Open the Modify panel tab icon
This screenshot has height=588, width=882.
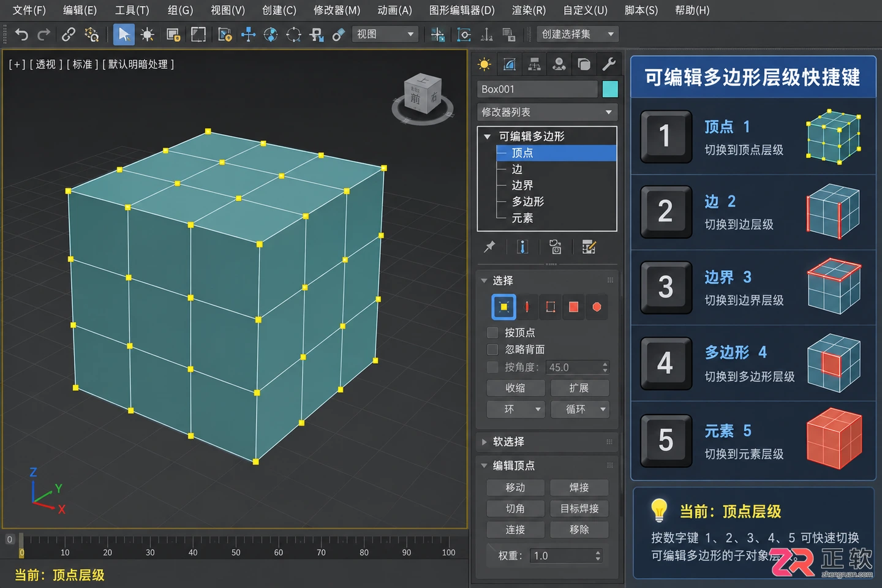coord(510,64)
